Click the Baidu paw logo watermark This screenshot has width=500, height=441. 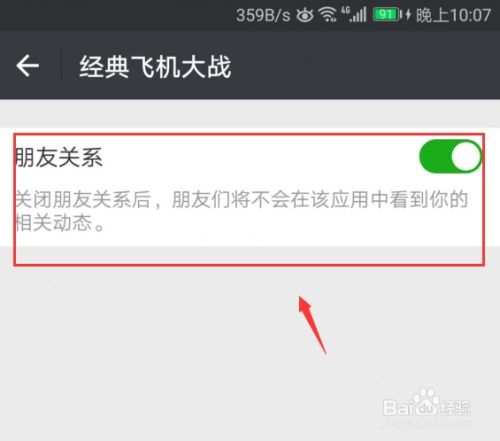click(x=426, y=402)
